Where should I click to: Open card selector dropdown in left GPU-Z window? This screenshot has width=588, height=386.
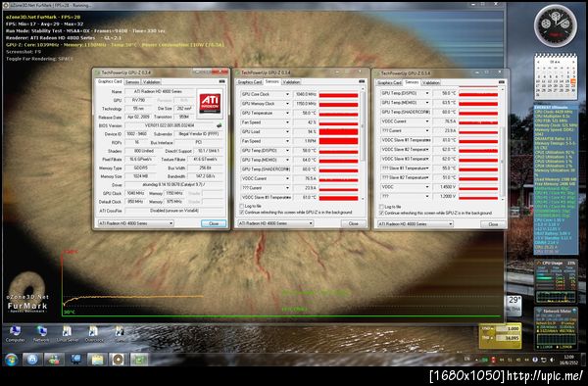tap(135, 223)
